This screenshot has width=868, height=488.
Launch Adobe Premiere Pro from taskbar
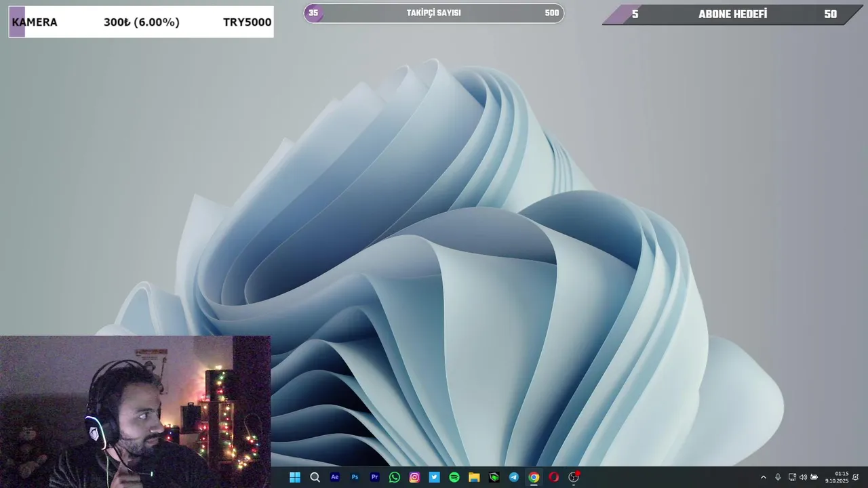coord(374,477)
